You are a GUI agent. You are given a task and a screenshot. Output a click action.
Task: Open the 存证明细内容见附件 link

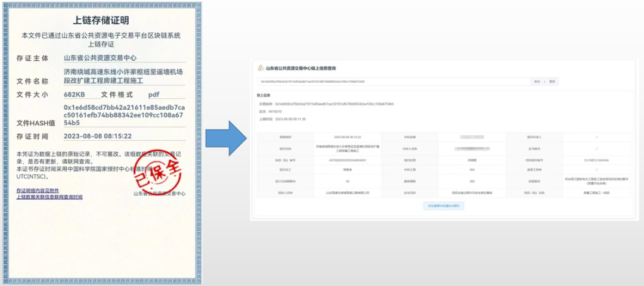pos(38,190)
